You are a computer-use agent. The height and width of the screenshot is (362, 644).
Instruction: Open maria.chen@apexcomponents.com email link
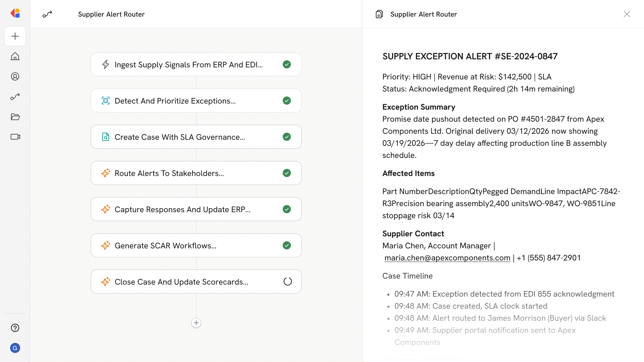447,258
